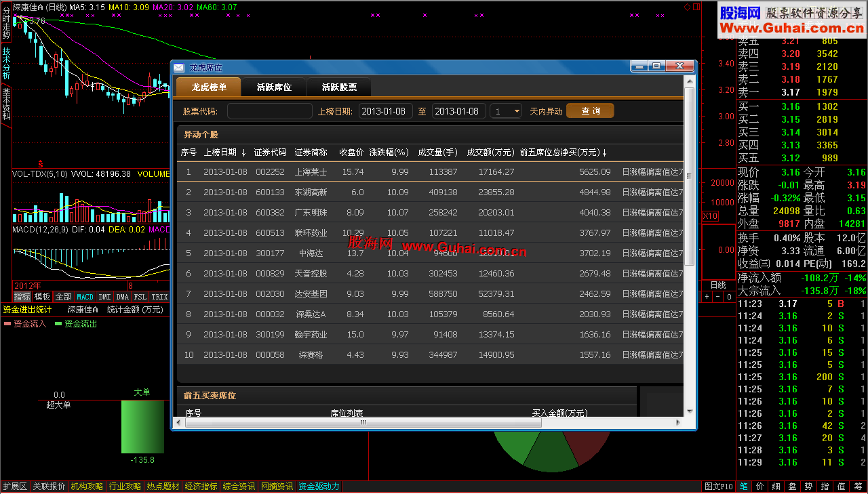Open 机构攻略 bottom tab

pos(87,487)
